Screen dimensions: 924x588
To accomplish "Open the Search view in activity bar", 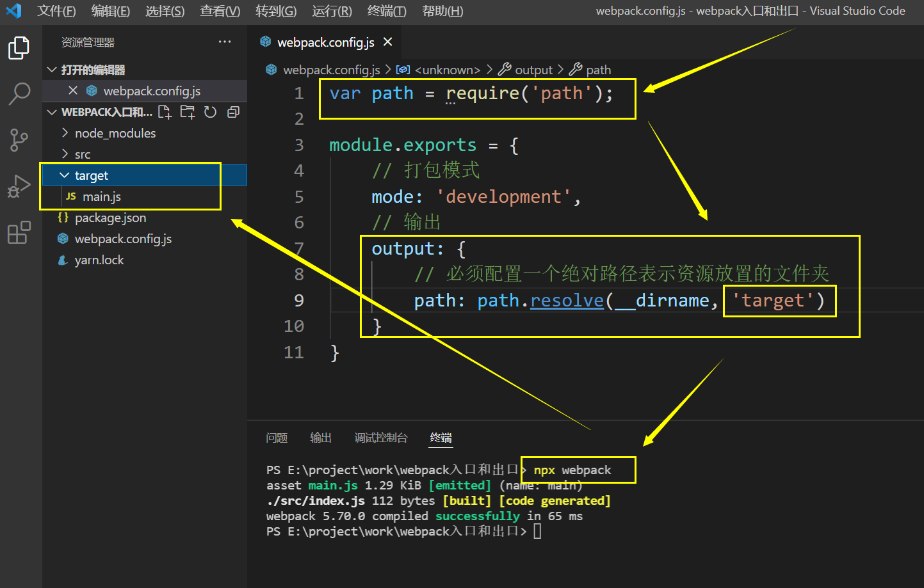I will (x=19, y=94).
